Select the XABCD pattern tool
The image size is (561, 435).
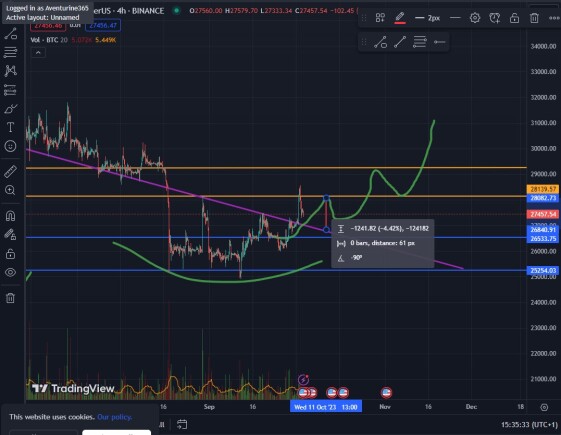tap(10, 71)
